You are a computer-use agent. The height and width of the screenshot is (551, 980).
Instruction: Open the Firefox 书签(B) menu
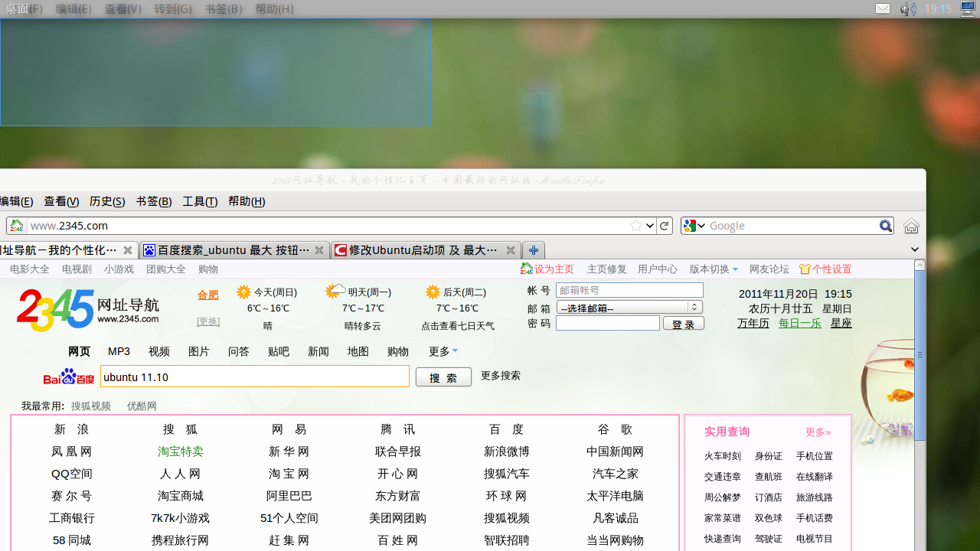pyautogui.click(x=154, y=201)
